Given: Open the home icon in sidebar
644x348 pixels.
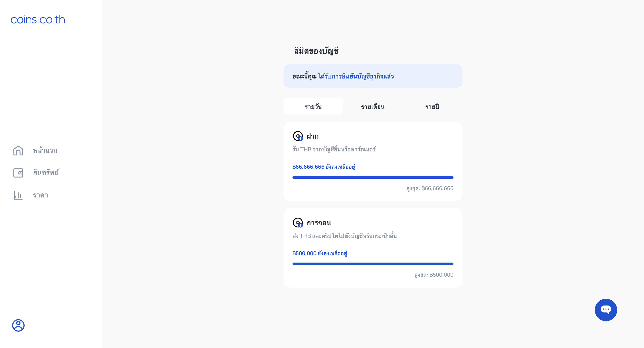Looking at the screenshot, I should [x=18, y=151].
